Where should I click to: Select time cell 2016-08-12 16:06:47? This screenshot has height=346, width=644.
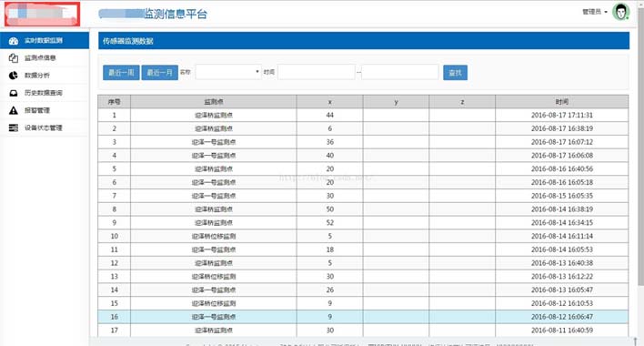[562, 317]
